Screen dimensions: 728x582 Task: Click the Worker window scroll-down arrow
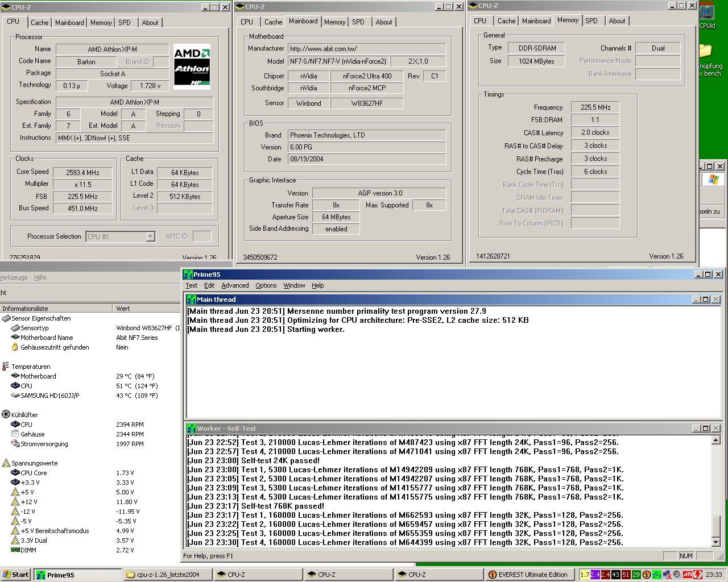[x=716, y=542]
